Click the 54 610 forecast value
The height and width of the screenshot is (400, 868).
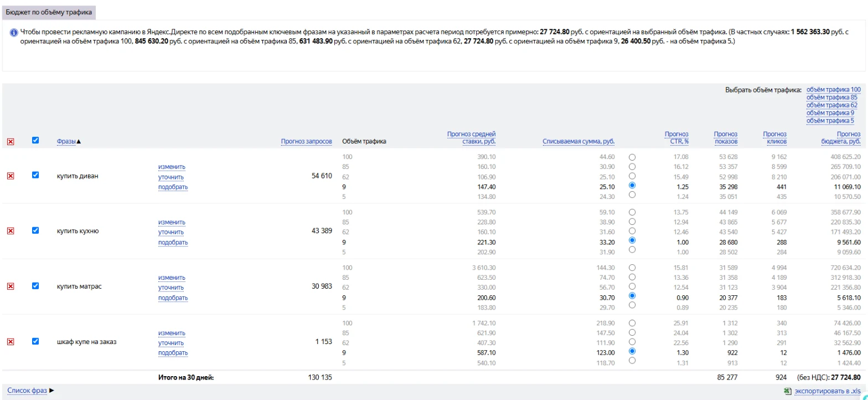[x=322, y=176]
